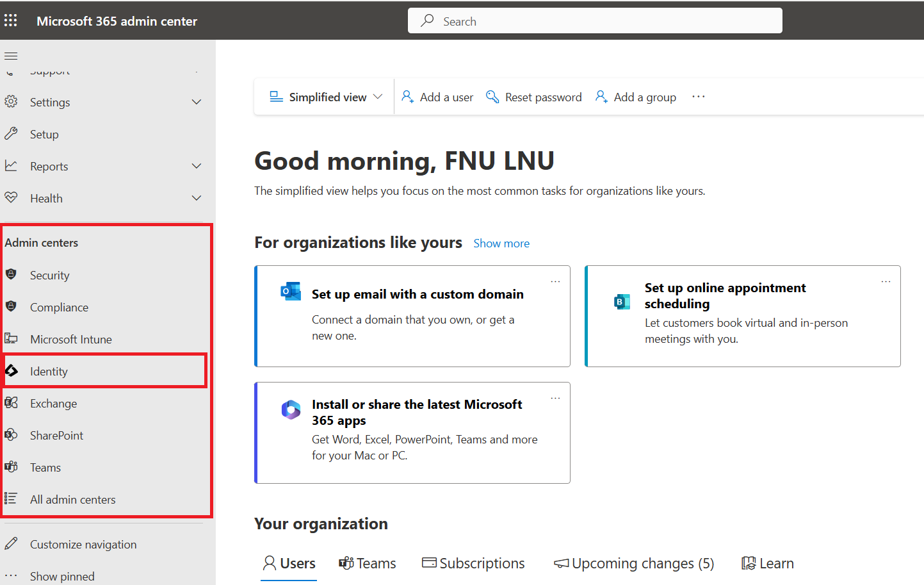Viewport: 924px width, 585px height.
Task: Collapse the navigation hamburger menu
Action: point(11,56)
